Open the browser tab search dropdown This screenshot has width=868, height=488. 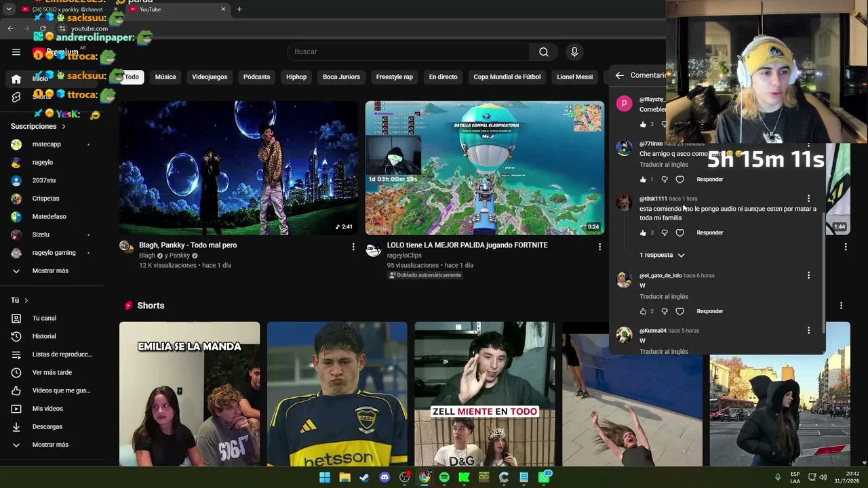click(9, 9)
